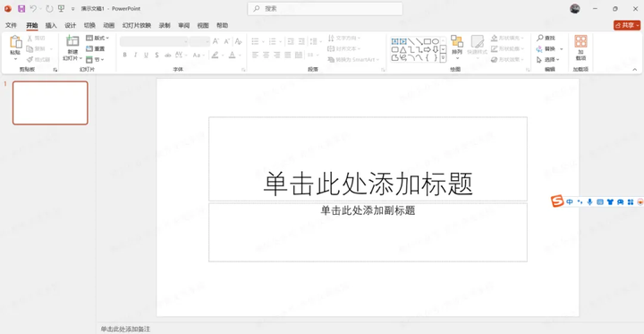Click 查找 (Find) button
The height and width of the screenshot is (334, 644).
[546, 38]
